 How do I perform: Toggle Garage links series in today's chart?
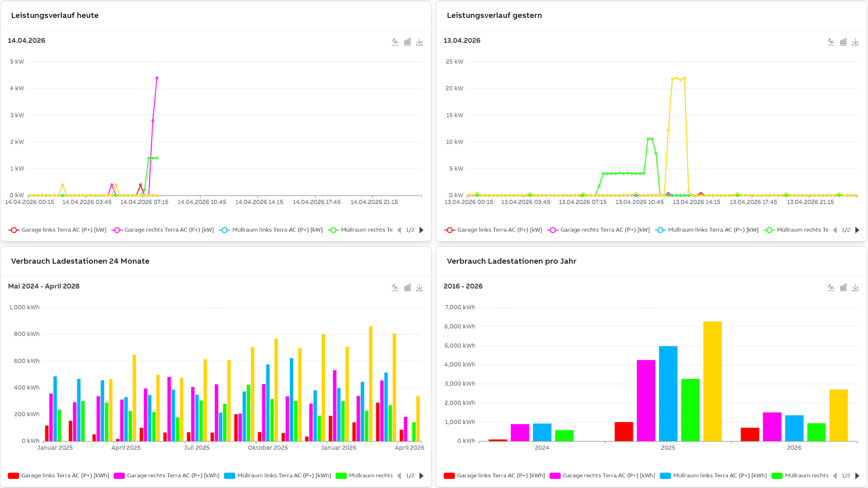[x=64, y=230]
